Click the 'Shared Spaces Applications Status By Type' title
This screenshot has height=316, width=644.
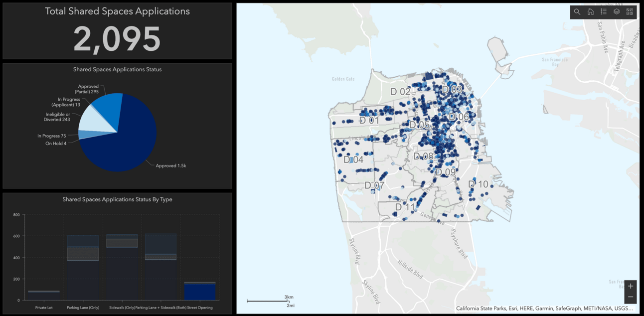(x=117, y=199)
